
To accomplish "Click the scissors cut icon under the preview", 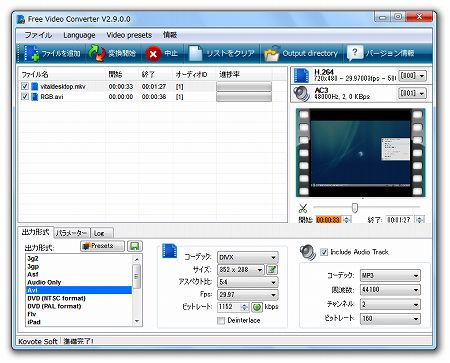I will (x=303, y=209).
